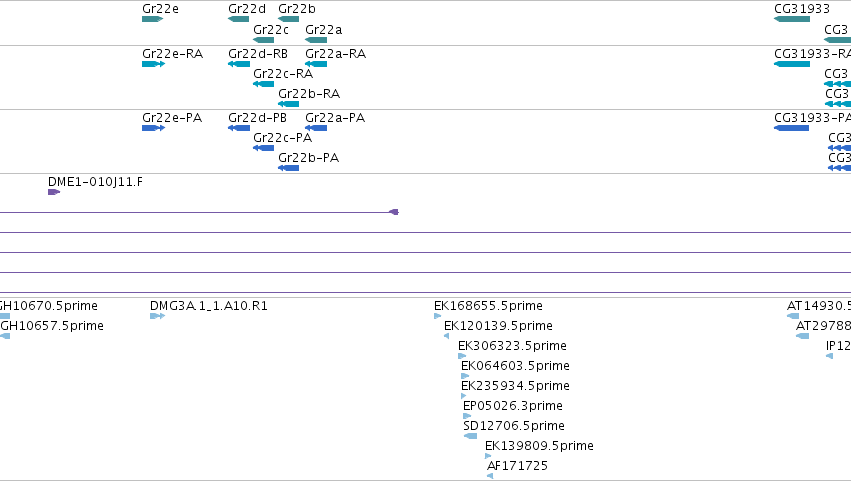Click the Gr22c-RA label text
851x481 pixels.
tap(283, 73)
